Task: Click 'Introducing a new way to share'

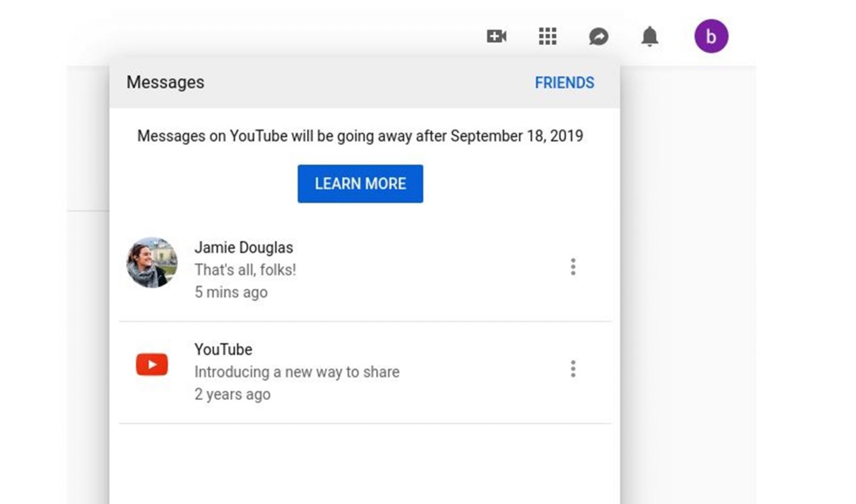Action: pyautogui.click(x=296, y=371)
